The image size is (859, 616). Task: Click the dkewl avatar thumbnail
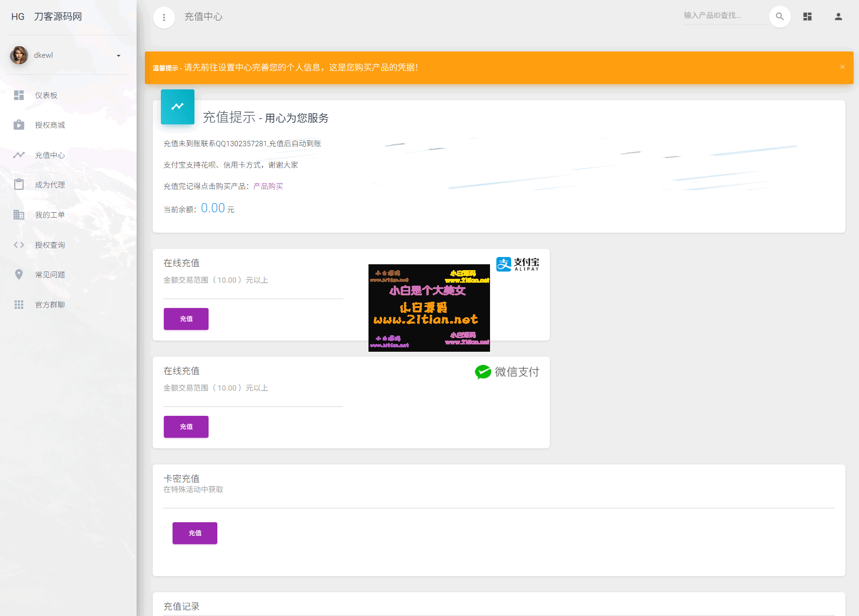pos(18,55)
